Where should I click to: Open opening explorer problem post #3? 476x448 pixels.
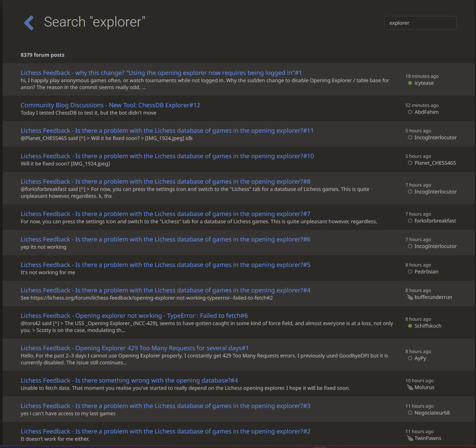point(165,406)
